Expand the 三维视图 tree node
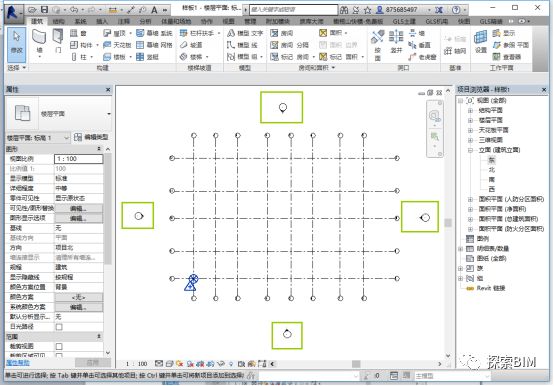Image resolution: width=554 pixels, height=386 pixels. 470,140
